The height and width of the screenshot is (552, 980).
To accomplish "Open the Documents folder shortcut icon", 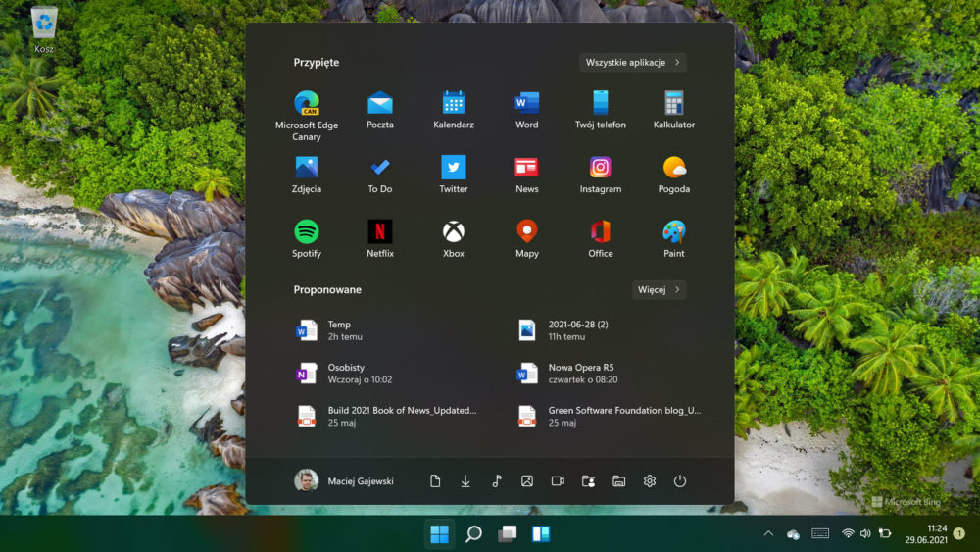I will pyautogui.click(x=435, y=480).
